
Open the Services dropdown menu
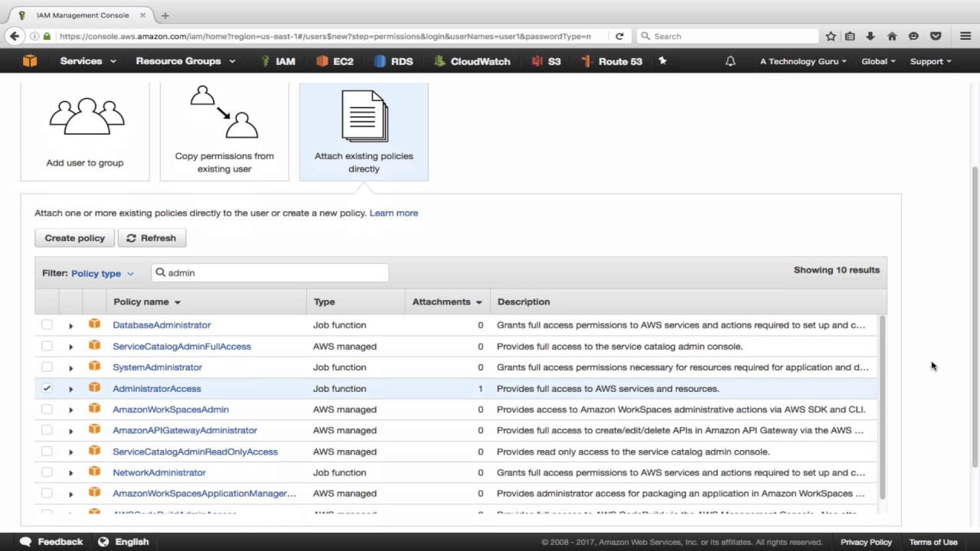88,61
